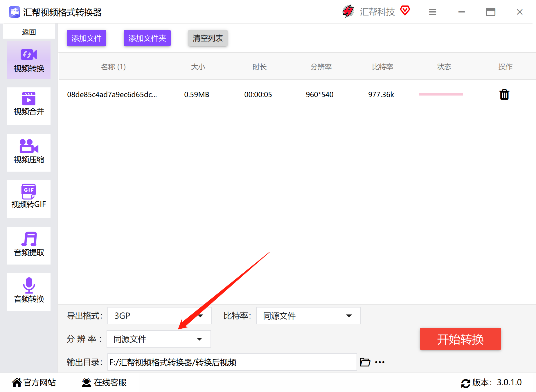Image resolution: width=536 pixels, height=392 pixels.
Task: Go back with 返回 button
Action: 29,31
